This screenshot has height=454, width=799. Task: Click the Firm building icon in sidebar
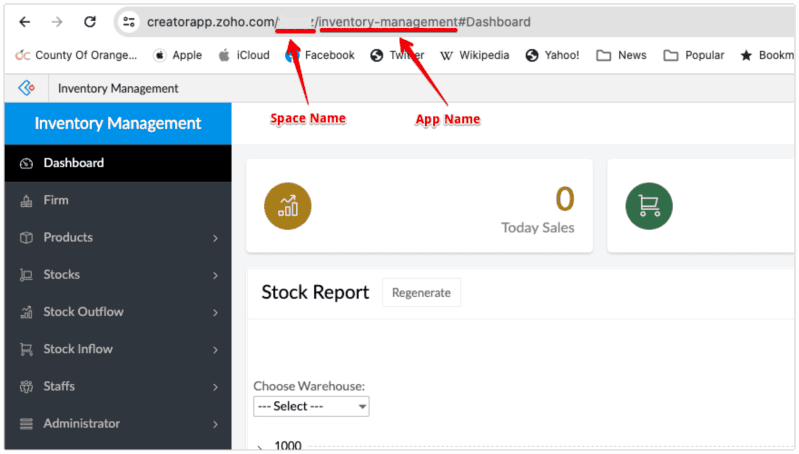(26, 200)
